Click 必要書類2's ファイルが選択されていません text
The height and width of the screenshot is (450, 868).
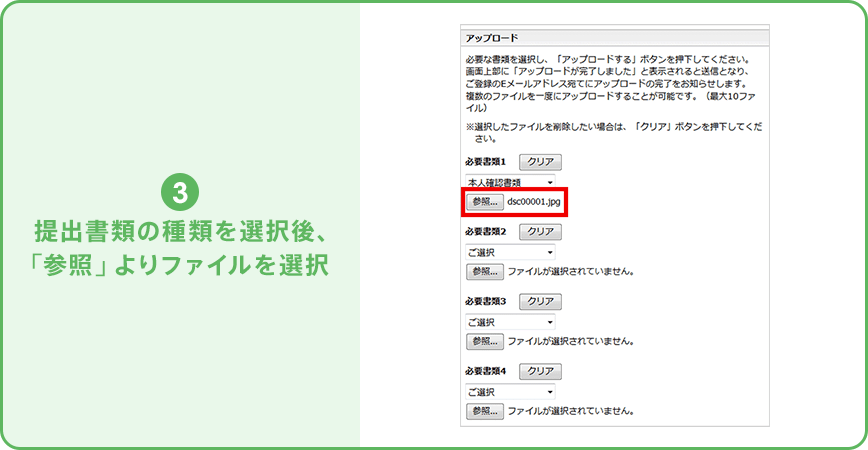click(570, 271)
